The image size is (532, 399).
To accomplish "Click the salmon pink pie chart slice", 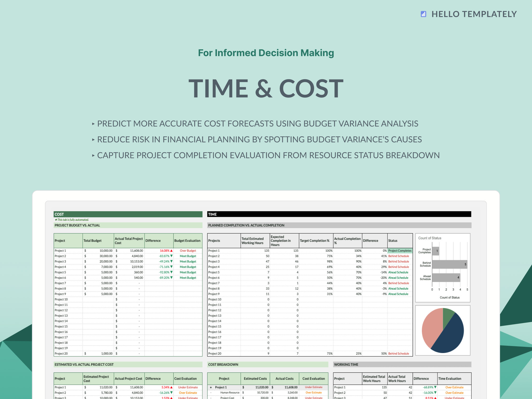I will coord(431,327).
